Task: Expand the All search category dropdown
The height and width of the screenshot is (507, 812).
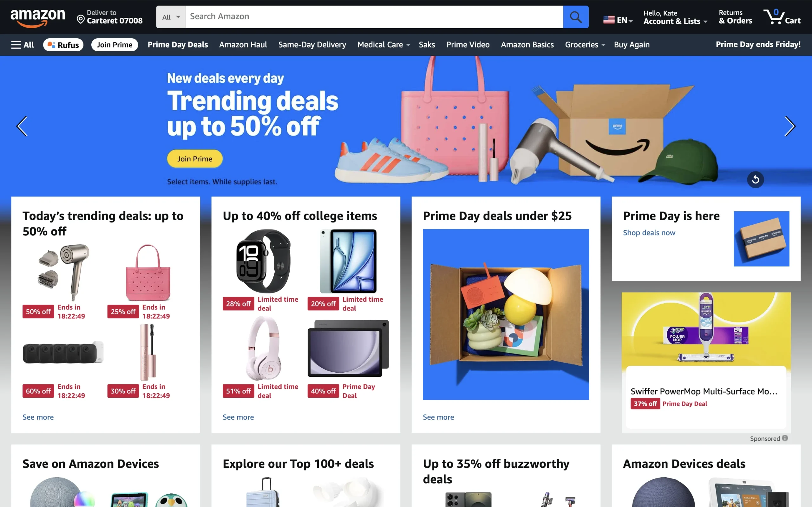Action: [x=171, y=17]
